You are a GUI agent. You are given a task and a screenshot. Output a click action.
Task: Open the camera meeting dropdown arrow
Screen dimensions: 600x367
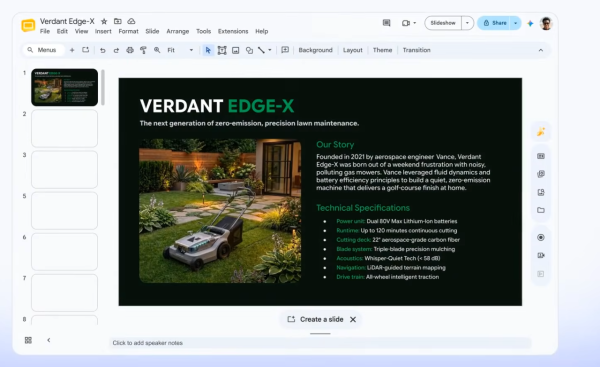point(414,23)
